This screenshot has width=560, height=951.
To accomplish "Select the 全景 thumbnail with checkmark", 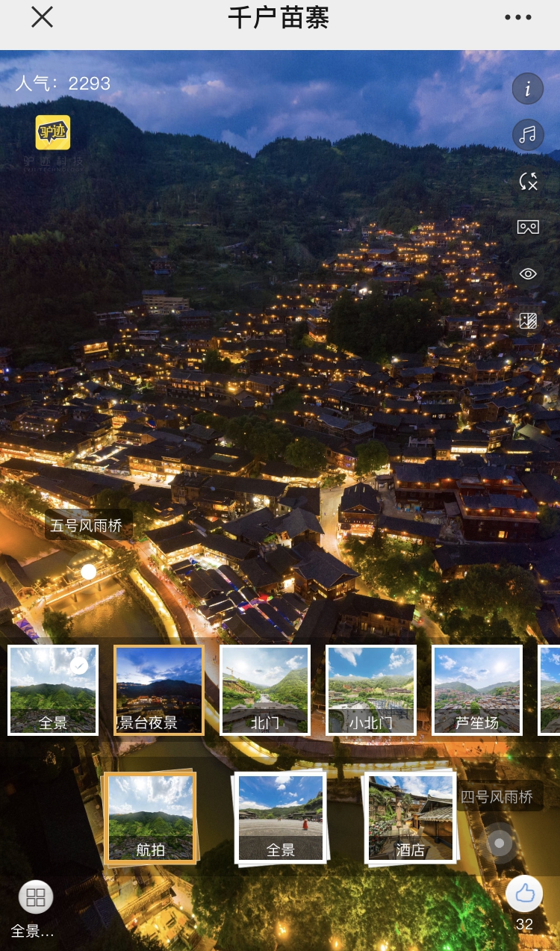I will (x=53, y=690).
